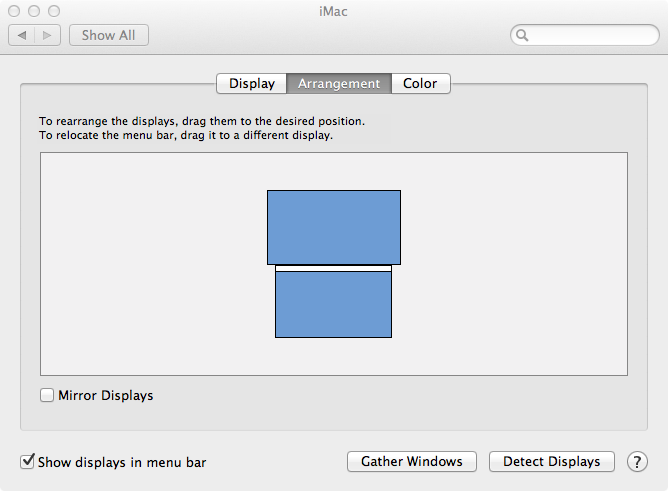Click the search magnifying glass icon
This screenshot has height=491, width=668.
523,35
